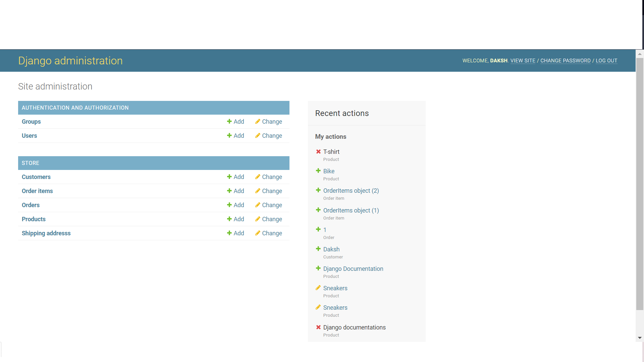Open the VIEW SITE link

[x=523, y=61]
